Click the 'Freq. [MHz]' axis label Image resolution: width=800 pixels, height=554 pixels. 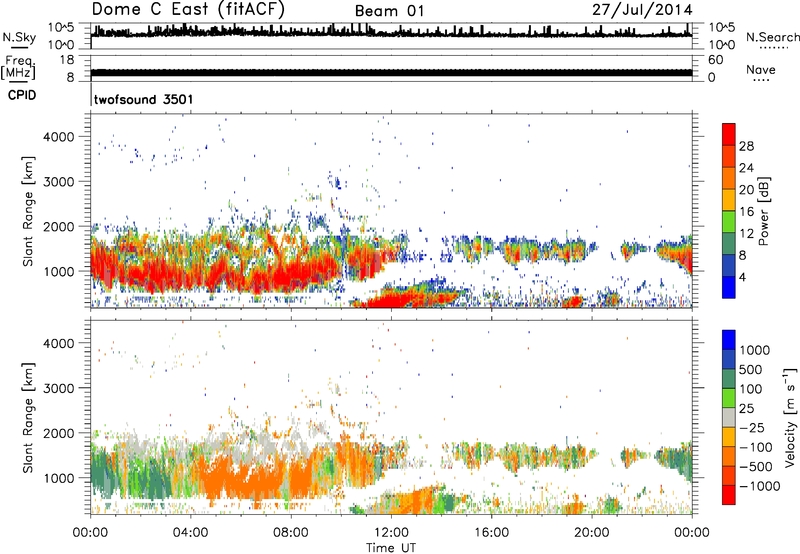[18, 67]
